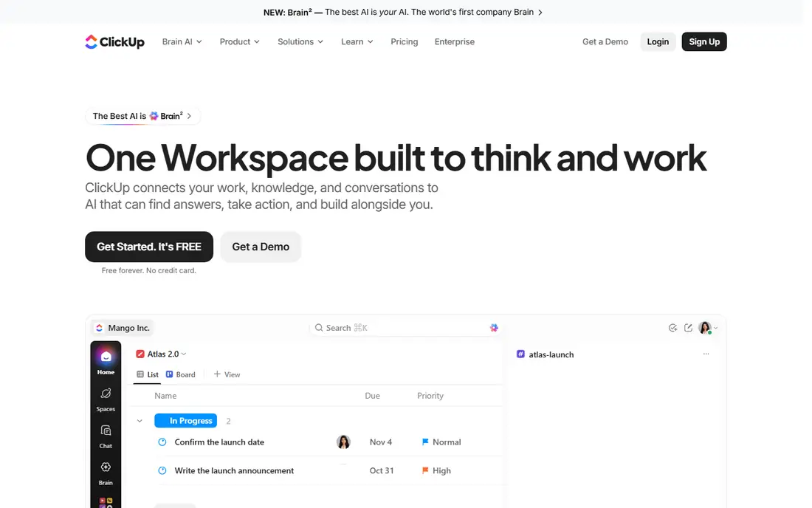The image size is (812, 508).
Task: Click the Due column header
Action: (372, 396)
